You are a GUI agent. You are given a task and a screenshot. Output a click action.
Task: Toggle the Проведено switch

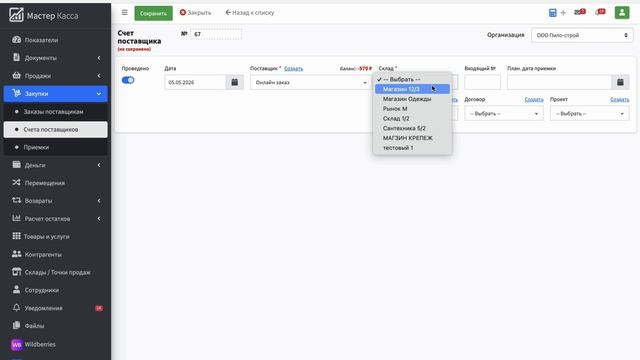coord(128,80)
